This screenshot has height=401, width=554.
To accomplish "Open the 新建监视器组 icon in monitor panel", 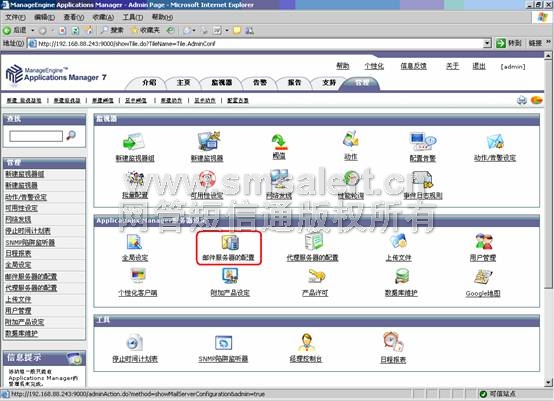I will click(x=134, y=142).
